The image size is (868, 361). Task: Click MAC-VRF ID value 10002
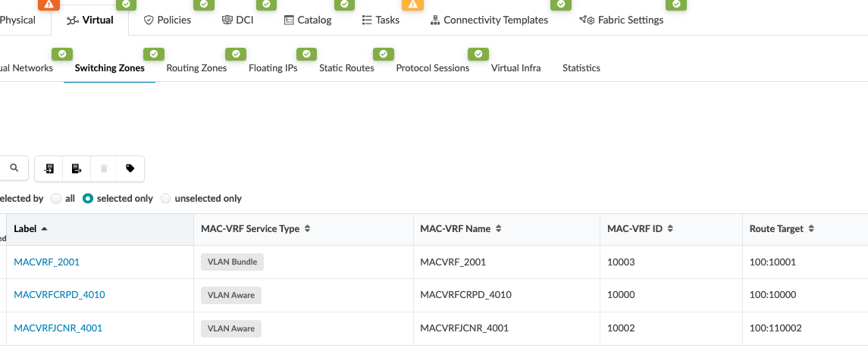click(x=621, y=328)
